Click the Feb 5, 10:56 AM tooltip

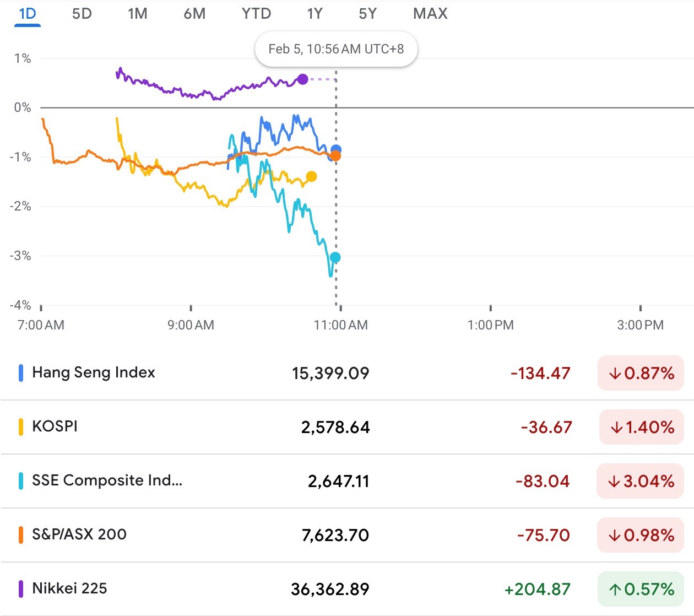click(336, 49)
